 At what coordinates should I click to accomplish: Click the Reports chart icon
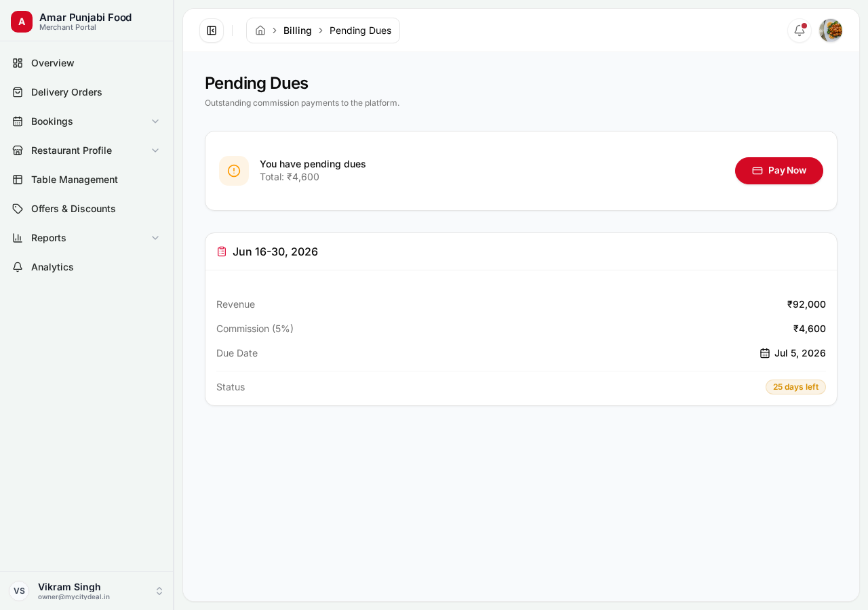[x=18, y=238]
